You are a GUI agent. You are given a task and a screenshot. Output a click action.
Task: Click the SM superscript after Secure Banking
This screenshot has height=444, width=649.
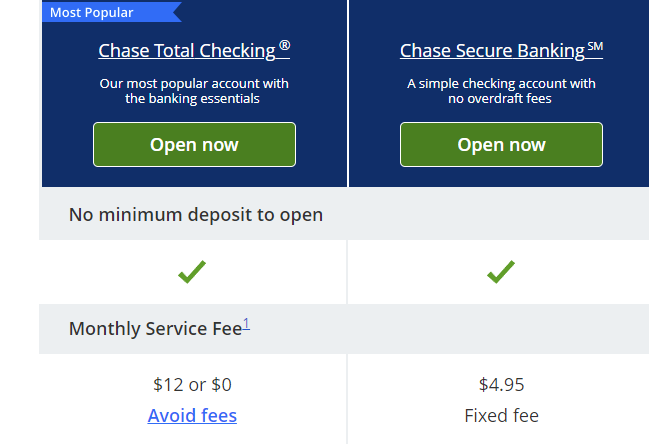point(595,46)
